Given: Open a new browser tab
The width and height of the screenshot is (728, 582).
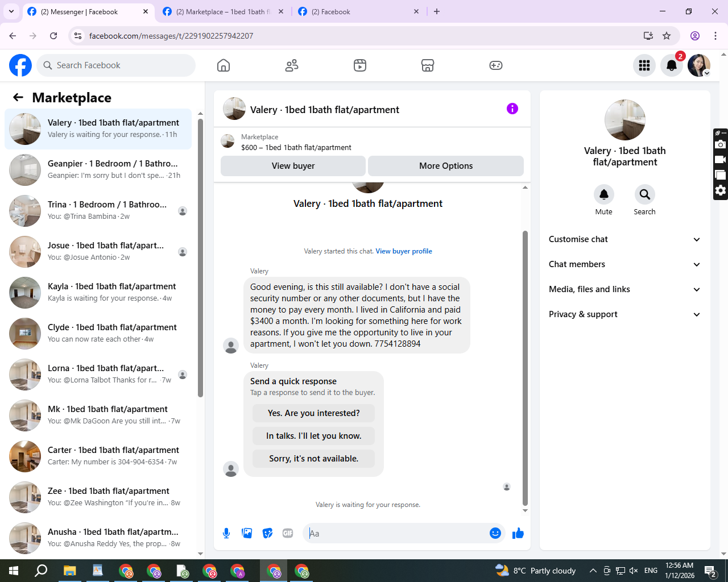Looking at the screenshot, I should 437,11.
